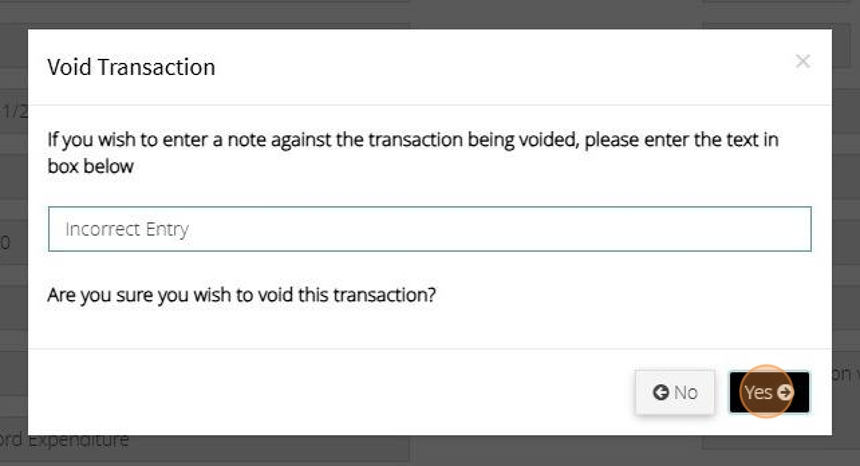This screenshot has height=466, width=860.
Task: Click the right-arrow icon on Yes
Action: [x=785, y=393]
